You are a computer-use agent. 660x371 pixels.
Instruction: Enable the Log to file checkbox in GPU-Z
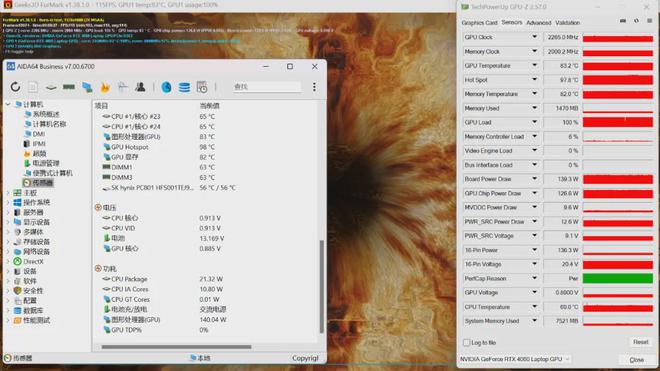click(x=466, y=343)
